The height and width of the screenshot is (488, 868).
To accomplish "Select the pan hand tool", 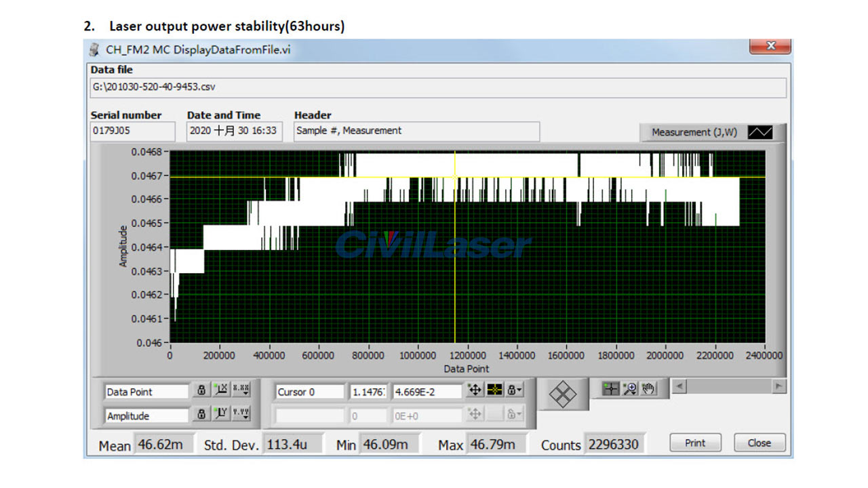I will [648, 388].
